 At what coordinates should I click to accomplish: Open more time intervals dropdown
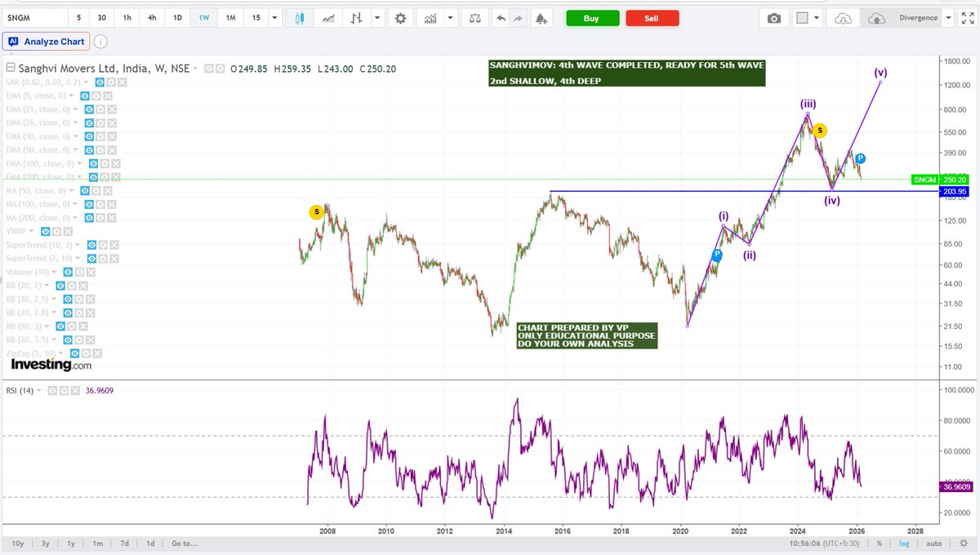coord(276,18)
